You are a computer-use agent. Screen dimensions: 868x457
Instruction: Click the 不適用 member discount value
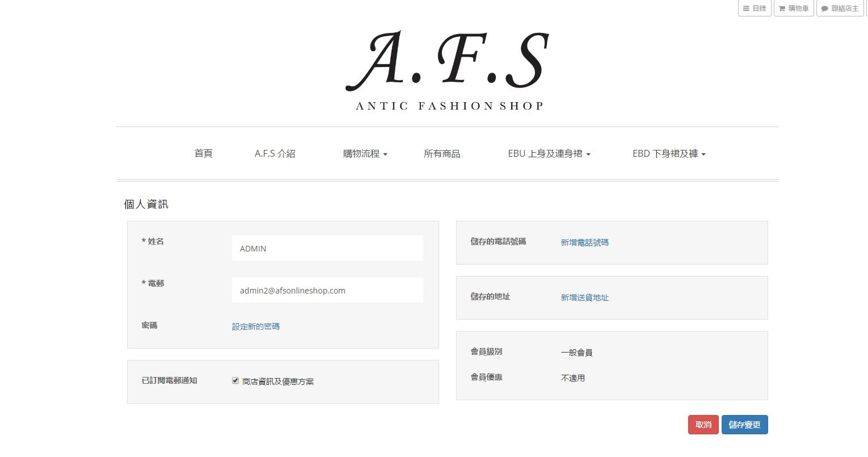(573, 378)
